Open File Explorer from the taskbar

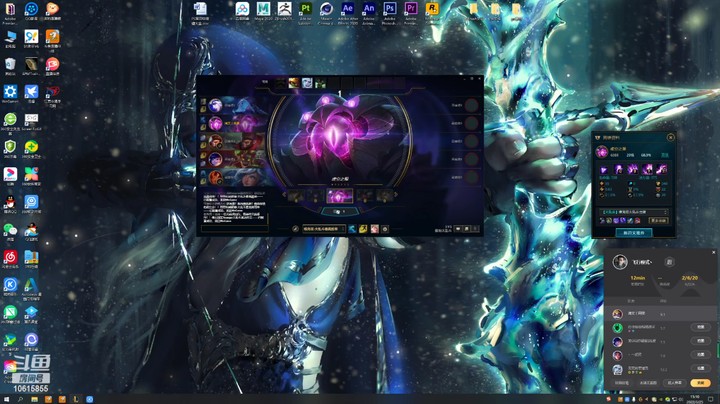(x=34, y=399)
